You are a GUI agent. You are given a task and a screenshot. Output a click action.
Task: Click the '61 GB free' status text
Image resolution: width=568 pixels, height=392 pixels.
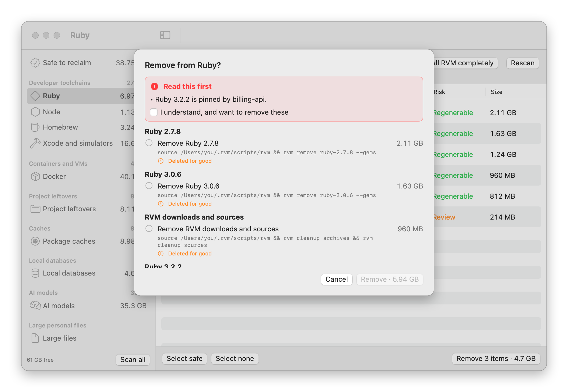(x=40, y=360)
